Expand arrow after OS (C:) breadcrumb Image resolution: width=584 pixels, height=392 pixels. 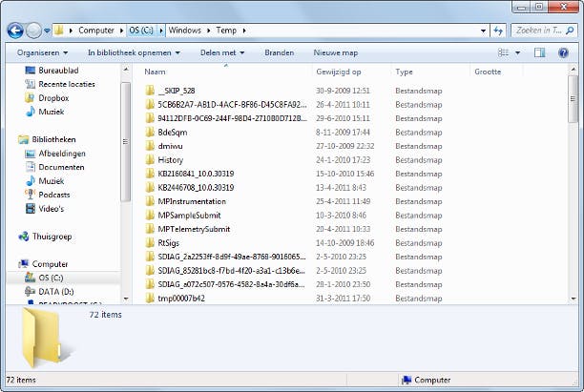point(161,31)
